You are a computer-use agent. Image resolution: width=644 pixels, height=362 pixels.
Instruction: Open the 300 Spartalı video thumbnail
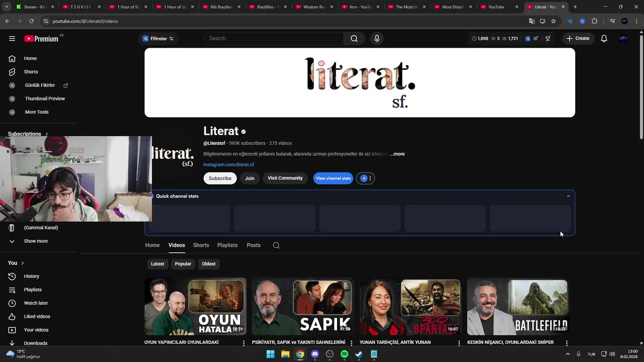[410, 306]
